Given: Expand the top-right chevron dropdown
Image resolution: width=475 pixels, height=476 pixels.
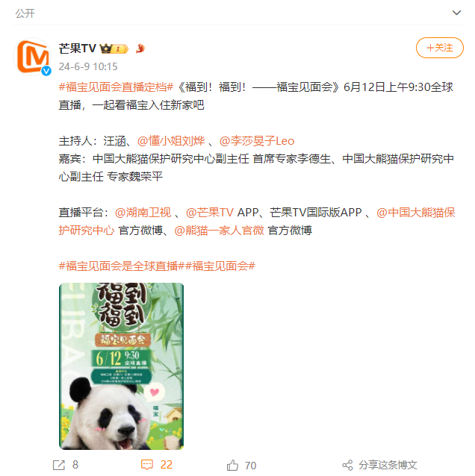Looking at the screenshot, I should pos(456,13).
